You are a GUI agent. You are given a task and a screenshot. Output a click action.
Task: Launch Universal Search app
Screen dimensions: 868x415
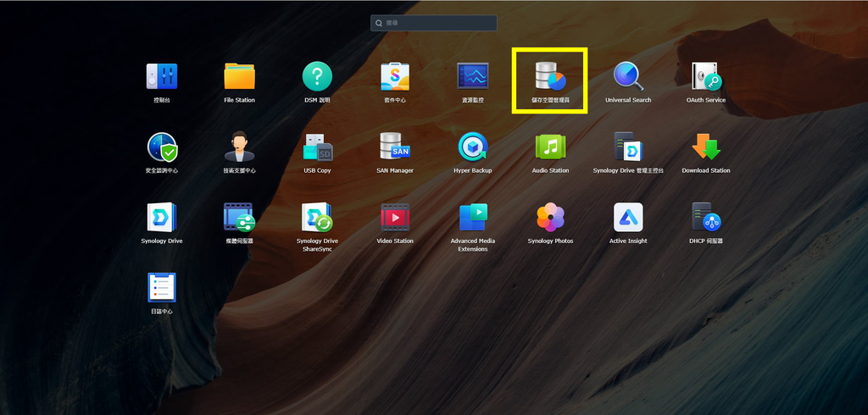628,76
